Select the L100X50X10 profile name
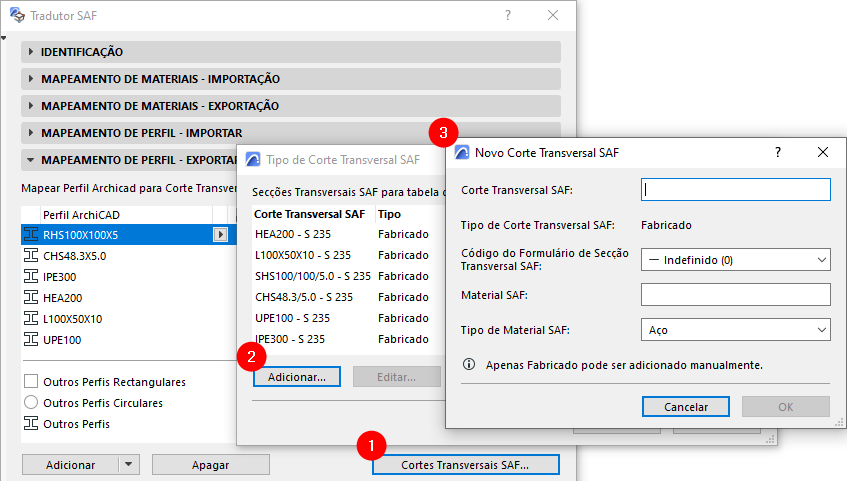The height and width of the screenshot is (481, 847). 72,319
